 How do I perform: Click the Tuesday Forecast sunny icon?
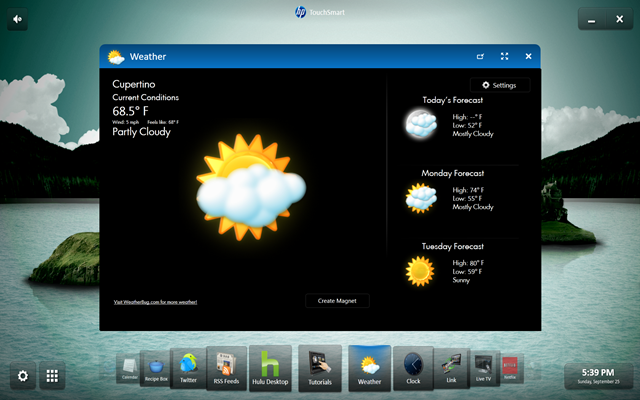coord(420,271)
